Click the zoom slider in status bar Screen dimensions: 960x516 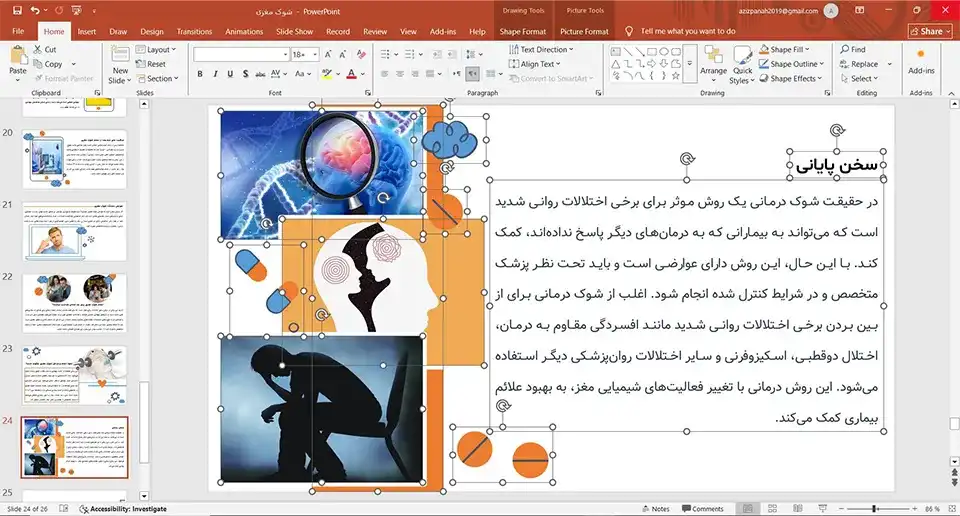[x=876, y=509]
